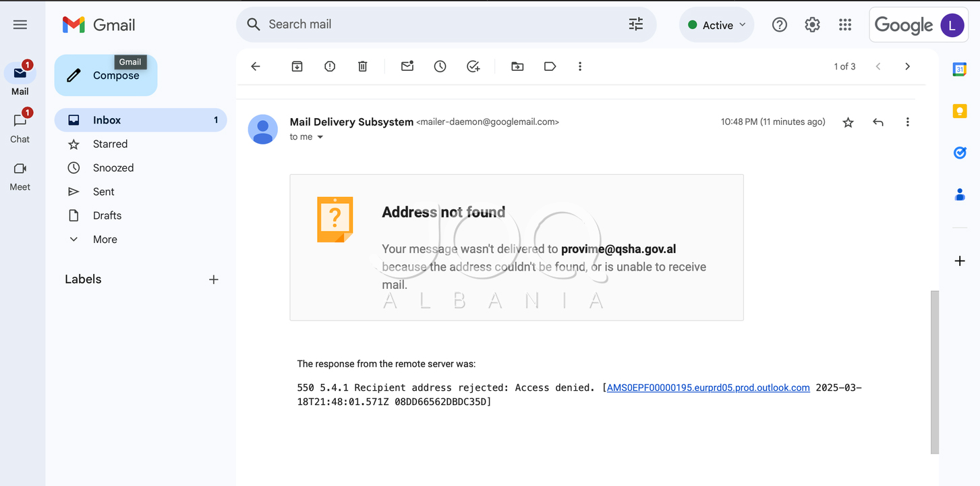Star the Mail Delivery Subsystem message

pyautogui.click(x=848, y=122)
